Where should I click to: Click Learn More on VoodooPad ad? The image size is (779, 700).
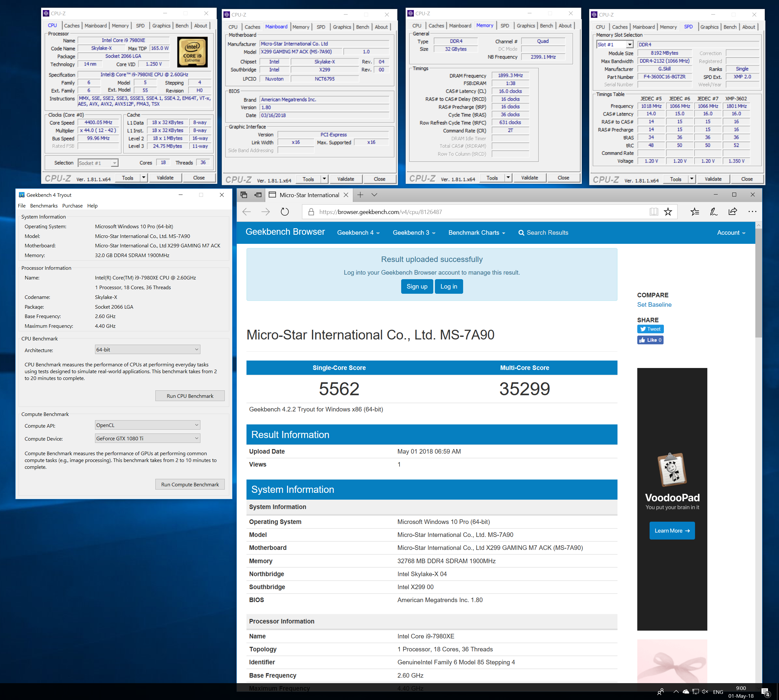pos(672,530)
